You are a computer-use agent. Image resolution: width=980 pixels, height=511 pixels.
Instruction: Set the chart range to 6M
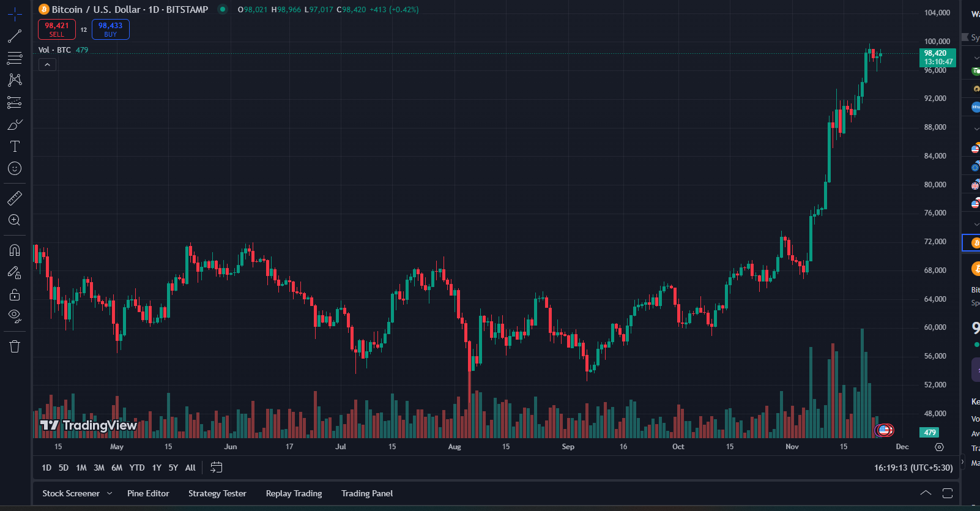pyautogui.click(x=117, y=468)
